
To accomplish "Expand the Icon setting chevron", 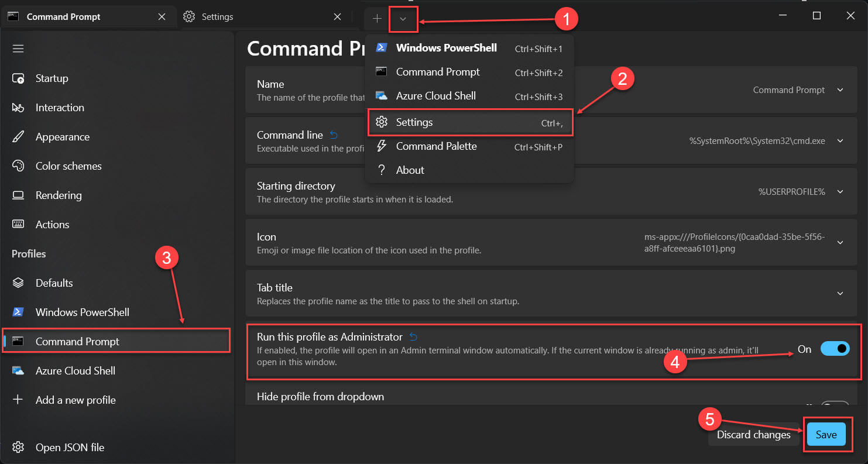I will (840, 243).
